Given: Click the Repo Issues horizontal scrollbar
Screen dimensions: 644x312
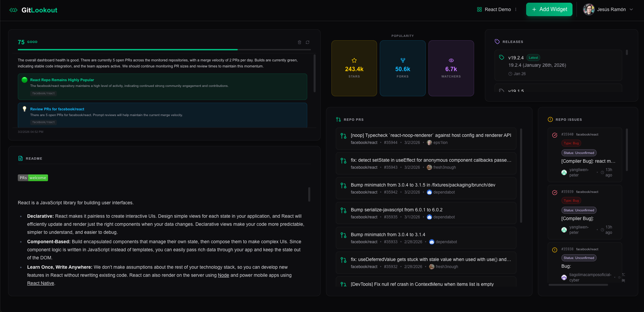Looking at the screenshot, I should 578,285.
